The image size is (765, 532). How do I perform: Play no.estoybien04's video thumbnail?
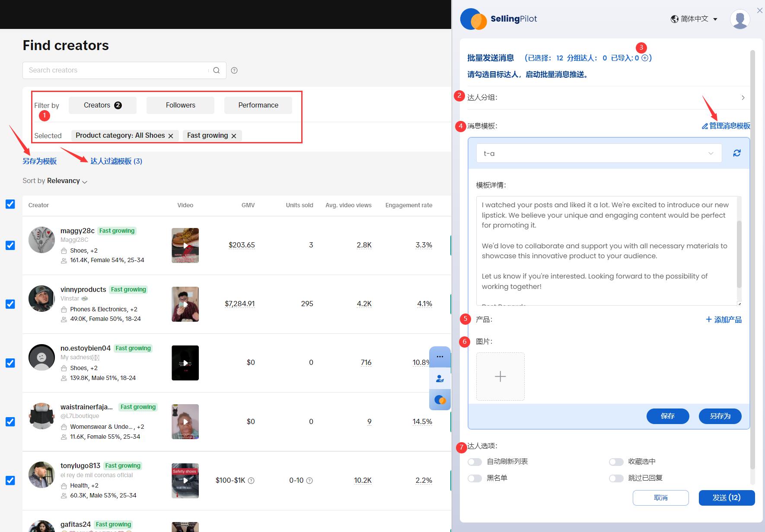click(x=185, y=363)
